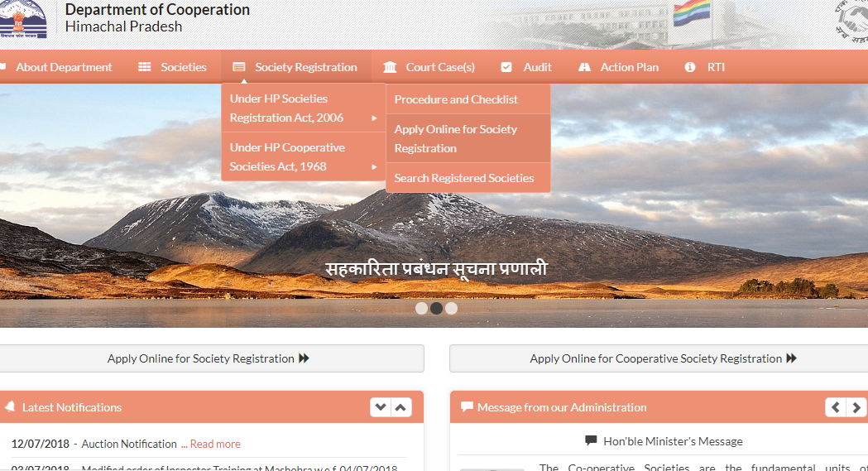Click the Hon'ble Minister's Message heading
The width and height of the screenshot is (868, 471).
pyautogui.click(x=673, y=441)
